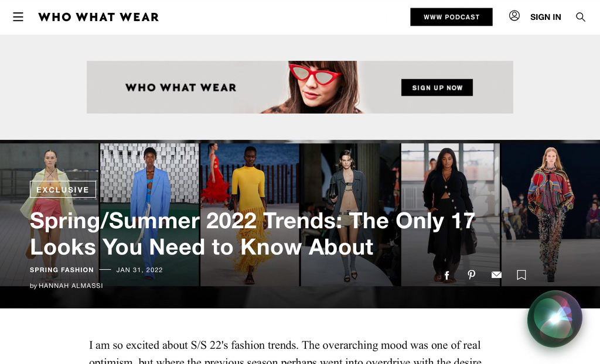Select the yellow fringe dress runway photo
Image resolution: width=600 pixels, height=364 pixels.
[250, 215]
